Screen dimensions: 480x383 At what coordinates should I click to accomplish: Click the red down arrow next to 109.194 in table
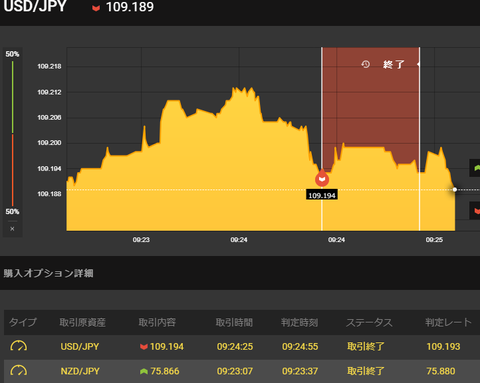point(144,347)
